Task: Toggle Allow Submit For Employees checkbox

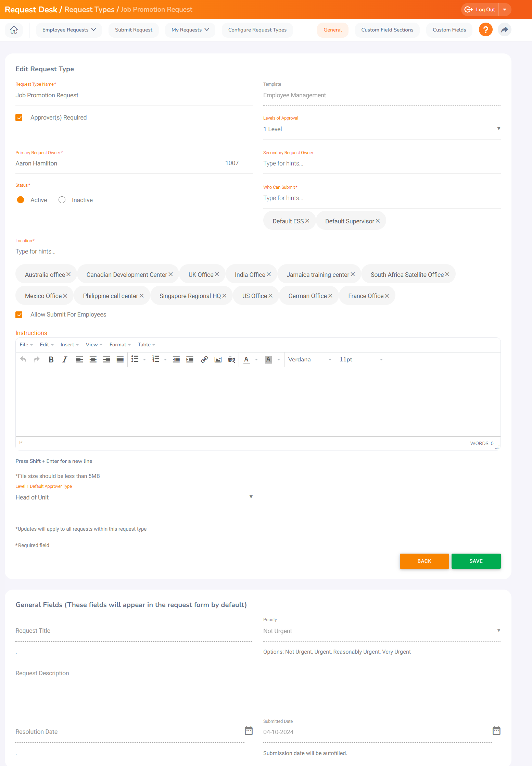Action: click(x=19, y=314)
